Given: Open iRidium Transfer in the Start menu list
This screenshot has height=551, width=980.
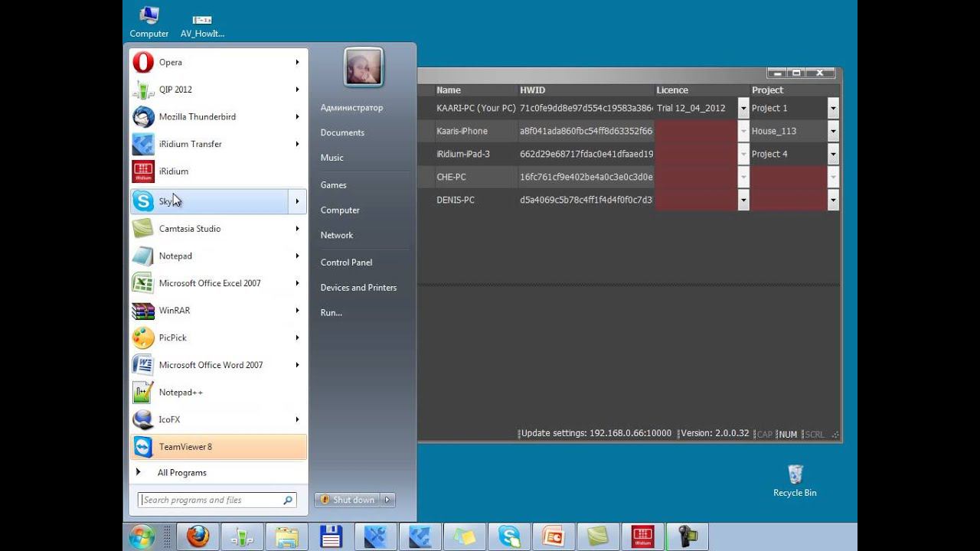Looking at the screenshot, I should tap(218, 144).
